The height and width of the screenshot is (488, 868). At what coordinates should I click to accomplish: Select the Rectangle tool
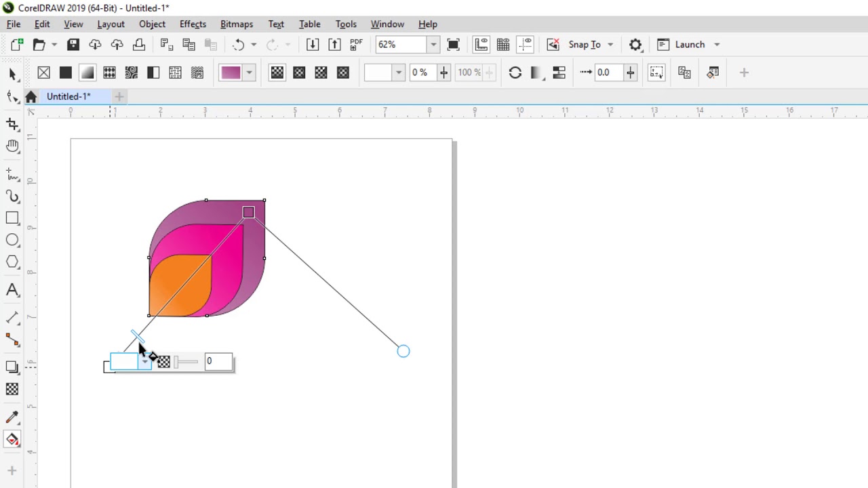click(12, 218)
